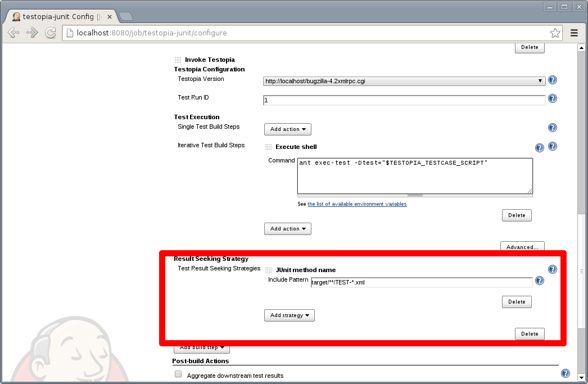Focus the Include Pattern input field
The height and width of the screenshot is (384, 588).
[x=422, y=282]
